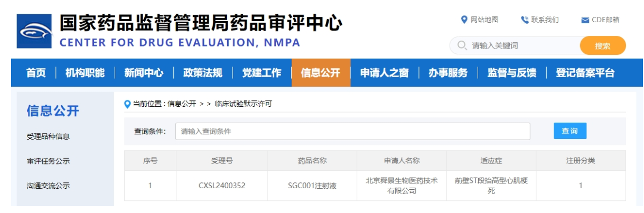Image resolution: width=644 pixels, height=213 pixels.
Task: Click the 药品名称 column header
Action: [312, 161]
